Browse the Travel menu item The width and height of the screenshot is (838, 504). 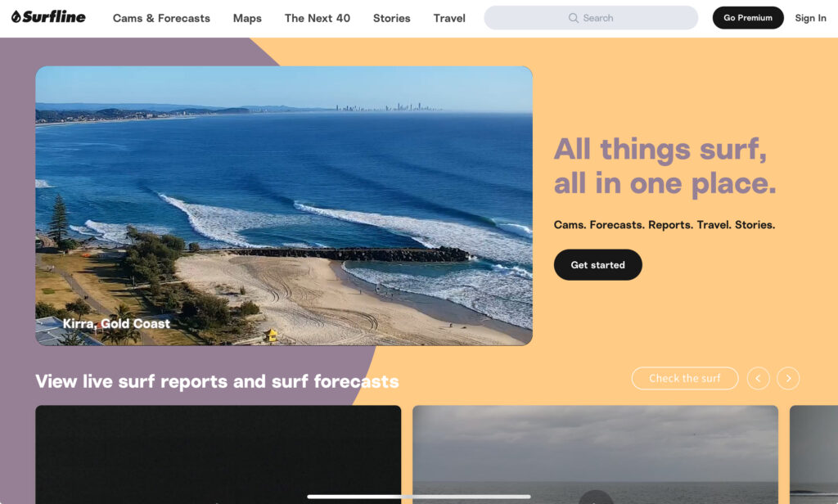pos(449,18)
